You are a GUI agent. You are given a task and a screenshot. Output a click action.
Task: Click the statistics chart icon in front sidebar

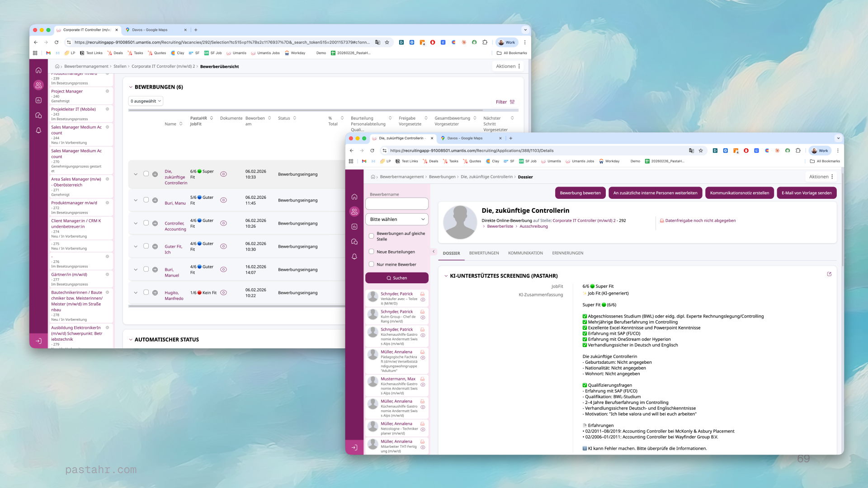354,227
